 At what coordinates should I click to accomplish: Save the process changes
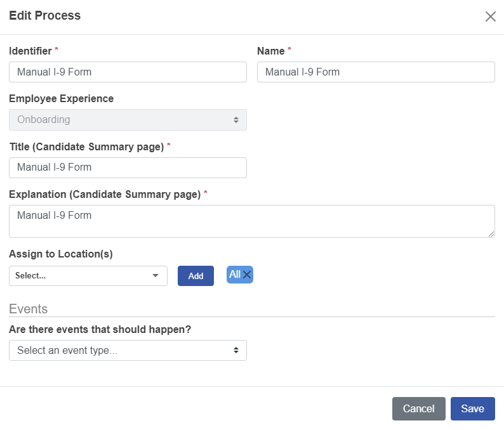click(472, 408)
